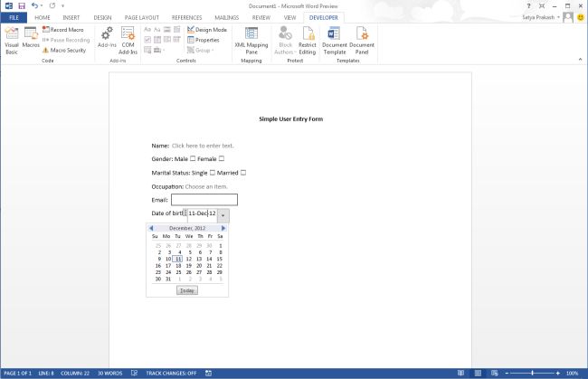The width and height of the screenshot is (588, 379).
Task: Zoom out with the minus button
Action: coord(507,373)
